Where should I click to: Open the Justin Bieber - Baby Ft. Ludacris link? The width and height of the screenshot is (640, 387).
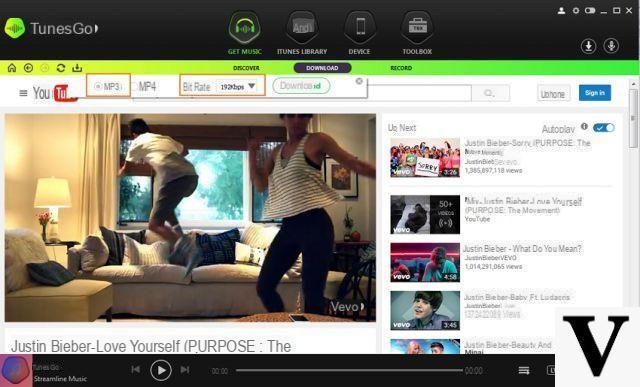tap(517, 297)
